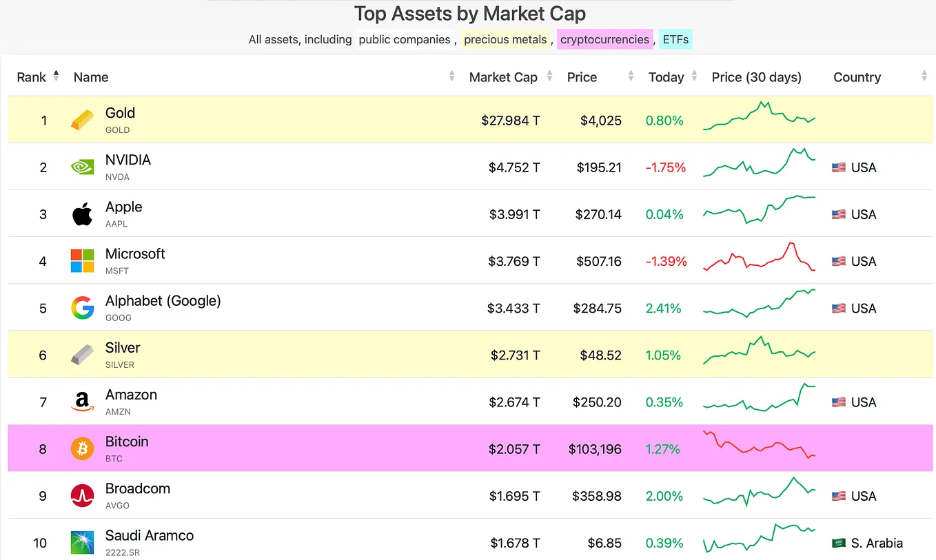Click the 2222.SR ticker text
Viewport: 936px width, 560px height.
click(x=123, y=552)
